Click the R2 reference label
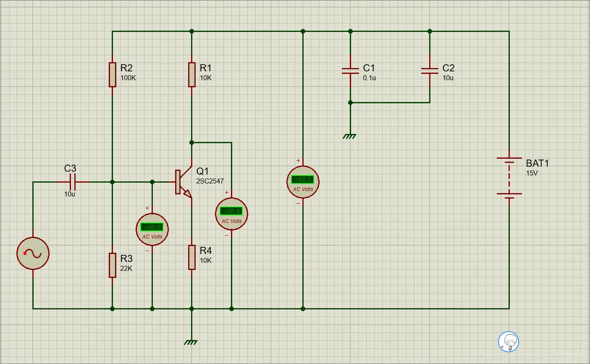Image resolution: width=590 pixels, height=364 pixels. point(126,68)
